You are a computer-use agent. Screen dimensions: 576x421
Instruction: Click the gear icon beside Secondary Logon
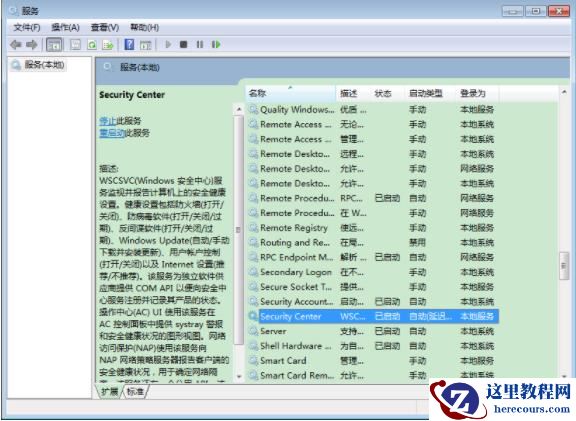(x=253, y=272)
